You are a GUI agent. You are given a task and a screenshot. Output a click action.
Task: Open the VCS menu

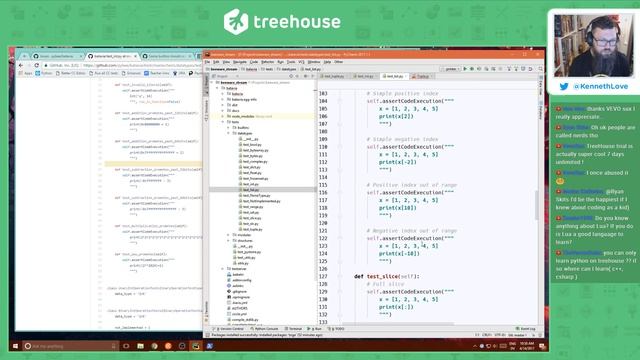pyautogui.click(x=301, y=62)
